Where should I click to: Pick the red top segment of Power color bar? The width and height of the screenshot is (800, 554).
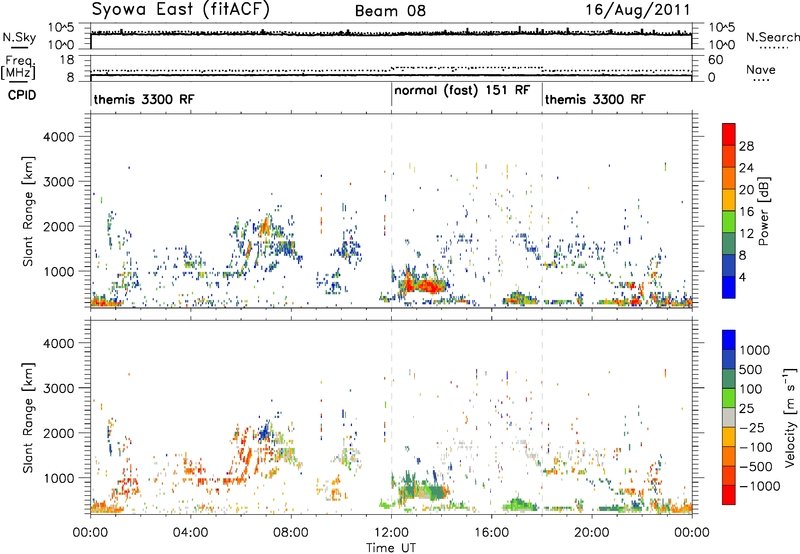729,135
